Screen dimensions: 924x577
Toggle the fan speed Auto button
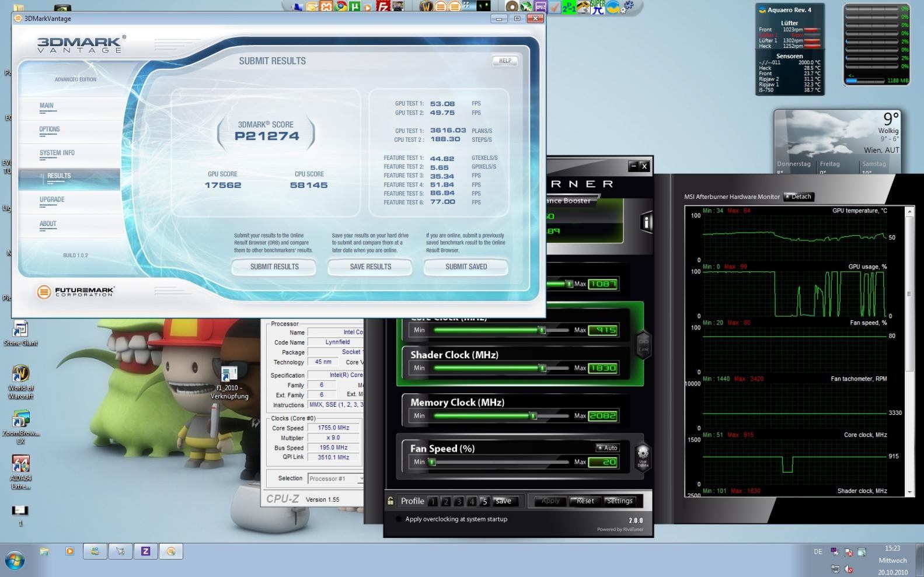pos(607,448)
